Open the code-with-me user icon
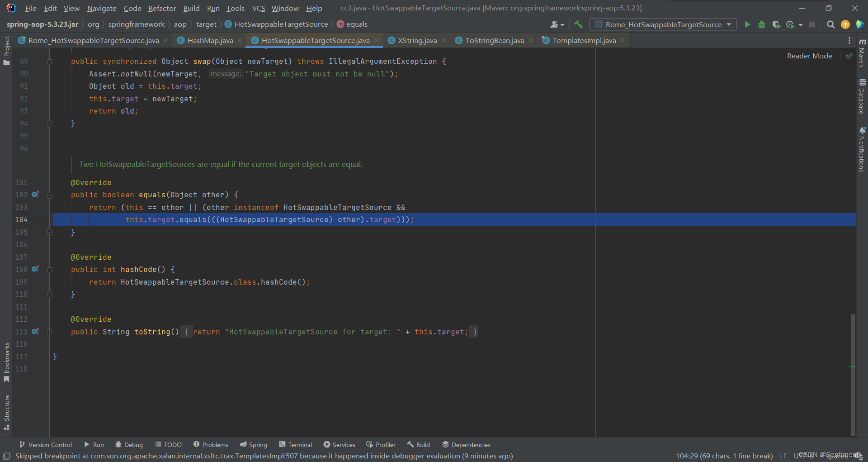Screen dimensions: 868x462 554,24
